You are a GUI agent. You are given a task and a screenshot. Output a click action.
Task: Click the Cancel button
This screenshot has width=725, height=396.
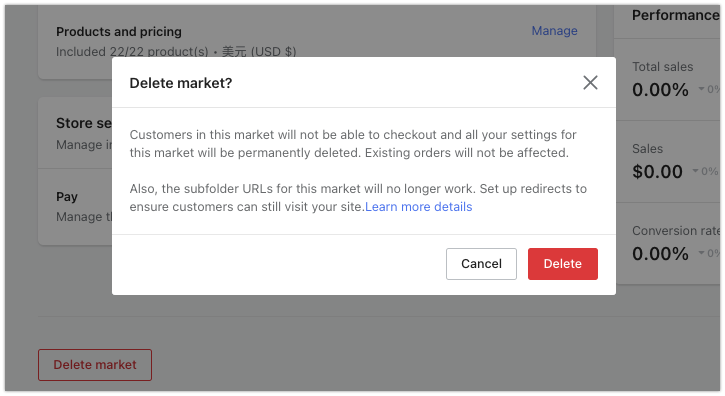point(481,264)
